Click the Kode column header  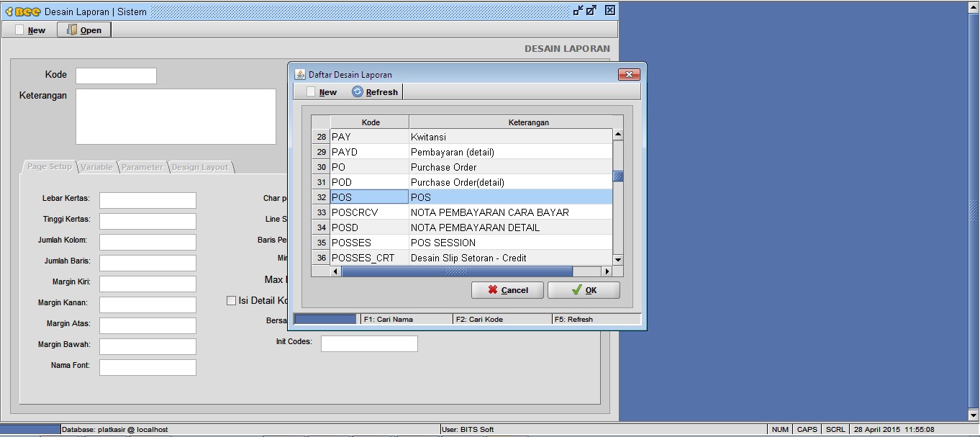point(370,122)
